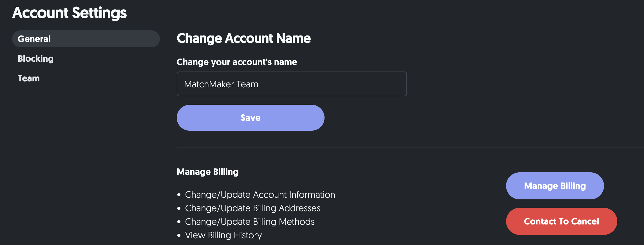644x245 pixels.
Task: Go to the Team settings tab
Action: 29,78
